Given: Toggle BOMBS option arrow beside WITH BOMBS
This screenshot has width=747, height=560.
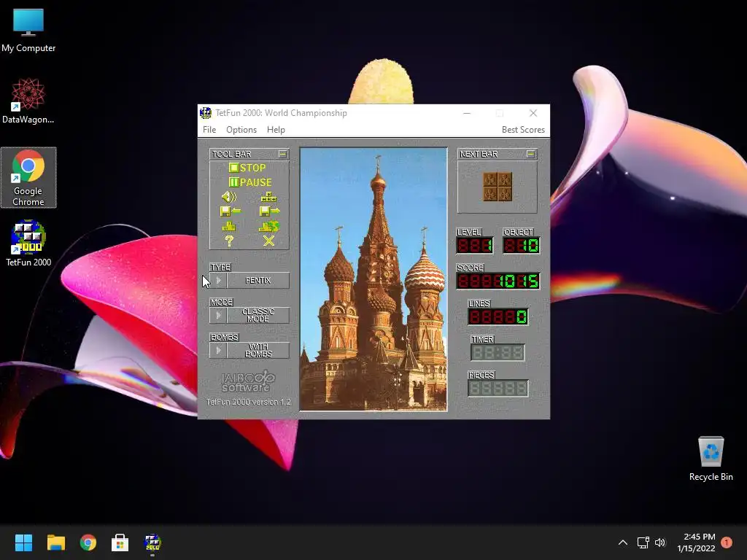Looking at the screenshot, I should coord(218,351).
